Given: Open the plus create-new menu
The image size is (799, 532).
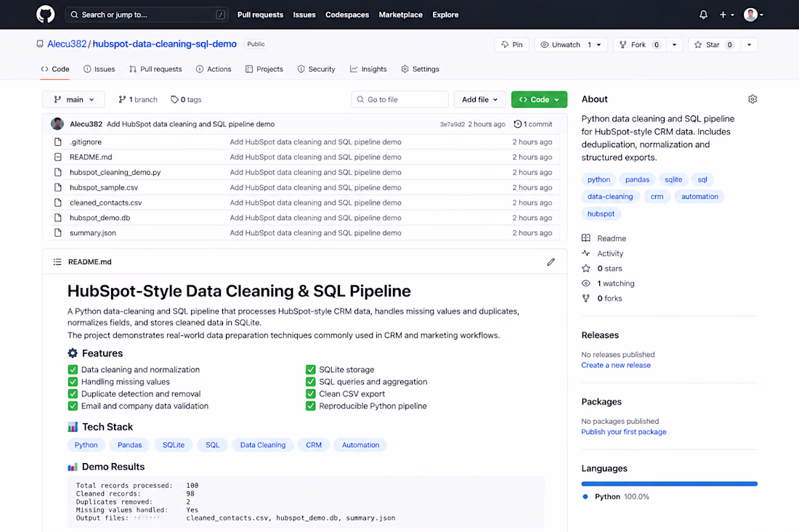Looking at the screenshot, I should 726,15.
